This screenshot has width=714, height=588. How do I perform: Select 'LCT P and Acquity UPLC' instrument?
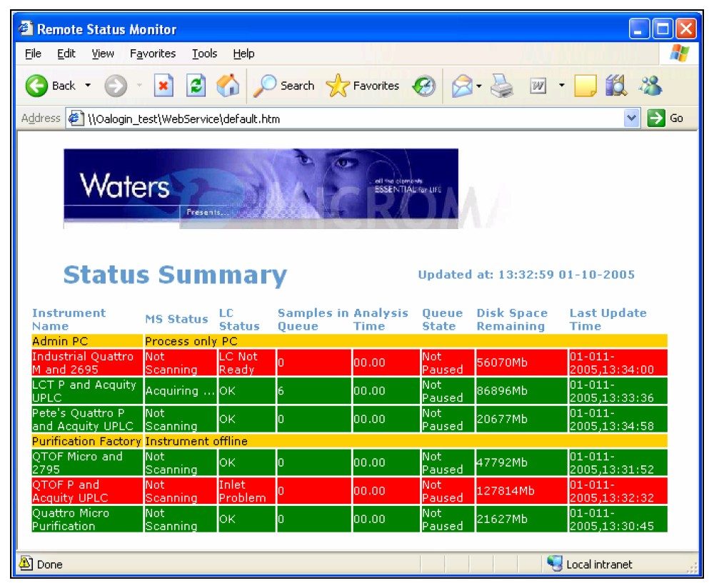87,391
